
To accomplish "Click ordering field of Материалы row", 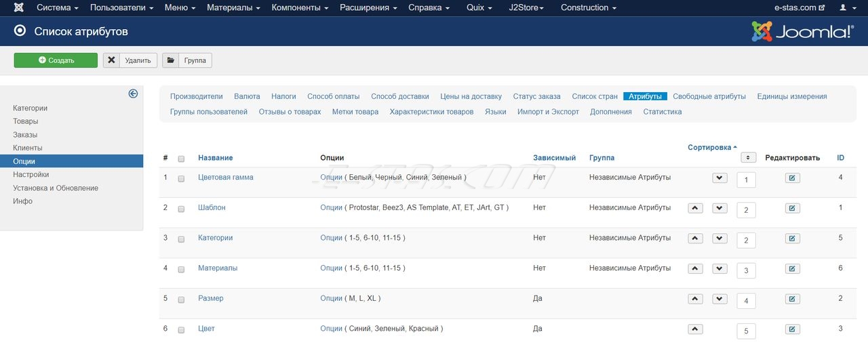I will click(746, 270).
